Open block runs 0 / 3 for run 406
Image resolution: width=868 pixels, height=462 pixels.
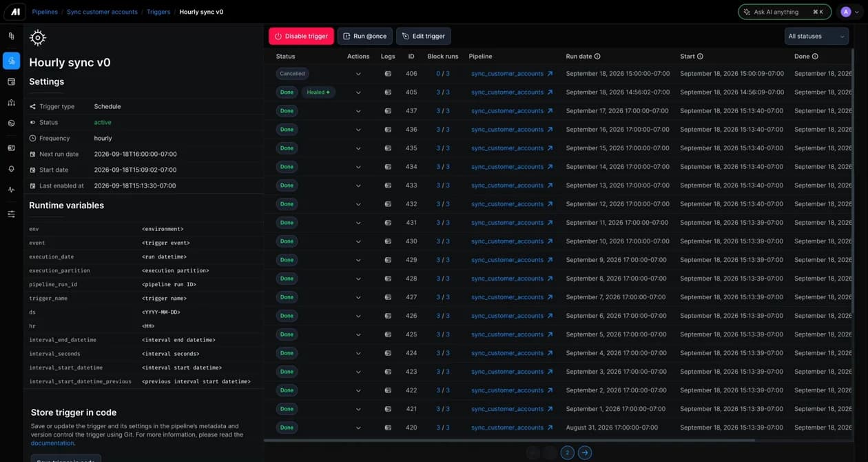pos(443,74)
